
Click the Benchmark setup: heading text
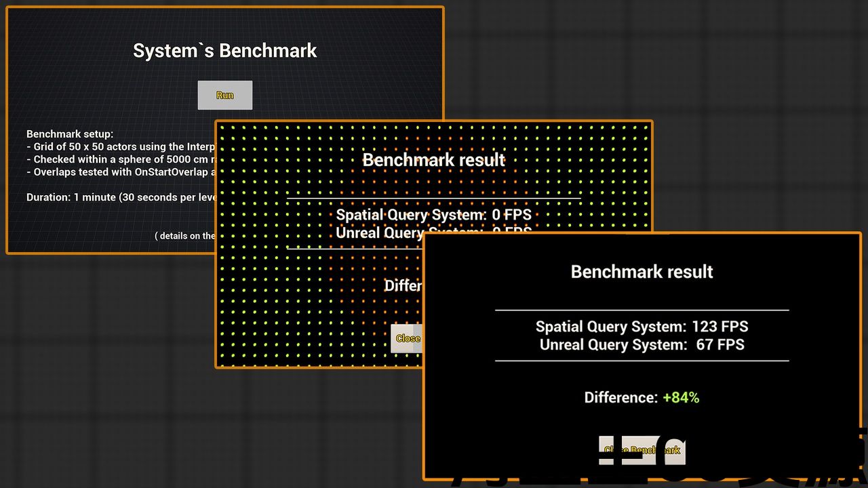pos(70,134)
